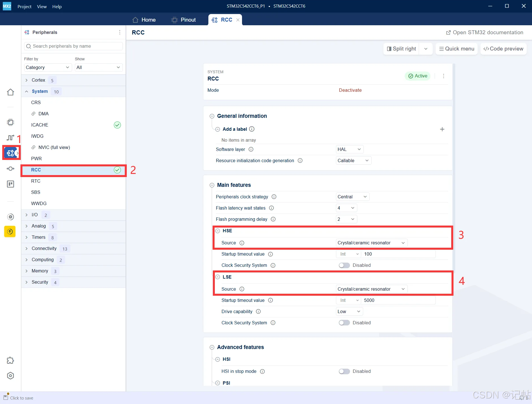
Task: Collapse the Main features section
Action: (x=212, y=185)
